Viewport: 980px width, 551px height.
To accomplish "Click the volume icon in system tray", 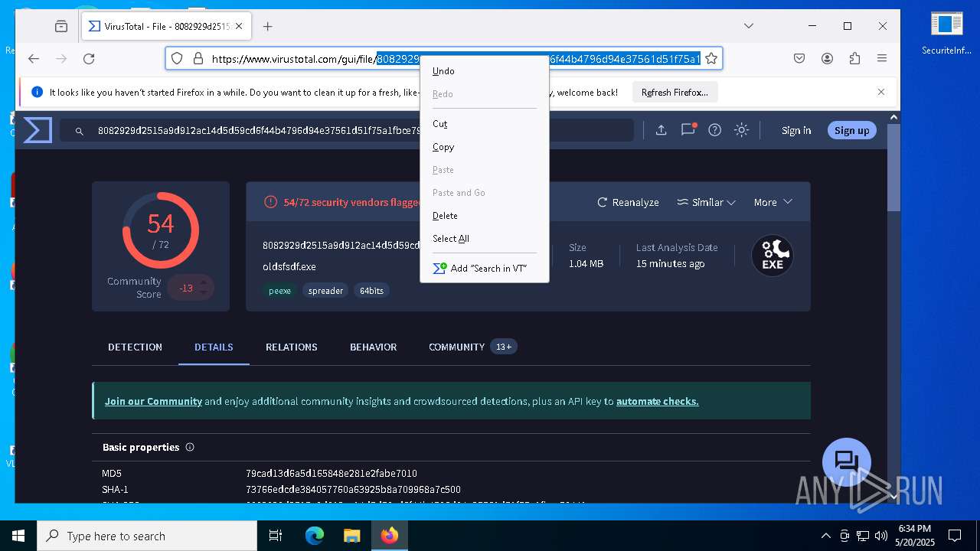I will tap(880, 536).
